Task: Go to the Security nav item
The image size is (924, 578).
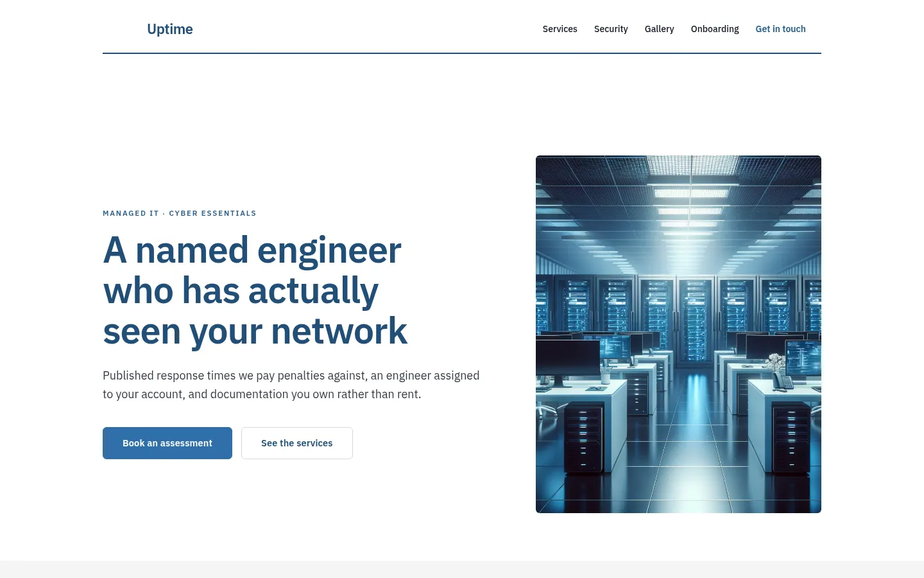Action: coord(611,29)
